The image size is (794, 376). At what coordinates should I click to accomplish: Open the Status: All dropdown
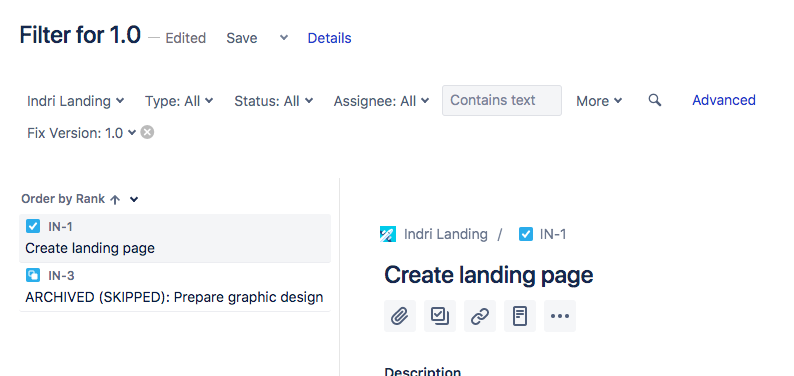[x=273, y=101]
